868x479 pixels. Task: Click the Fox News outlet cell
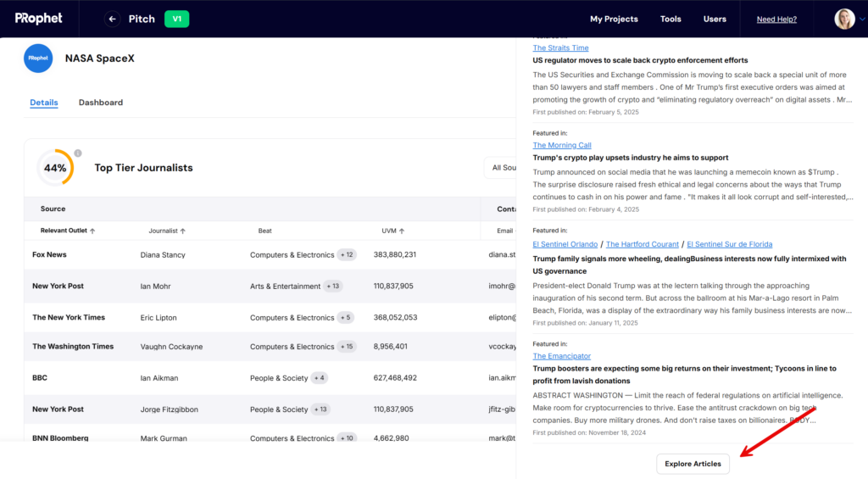tap(49, 254)
